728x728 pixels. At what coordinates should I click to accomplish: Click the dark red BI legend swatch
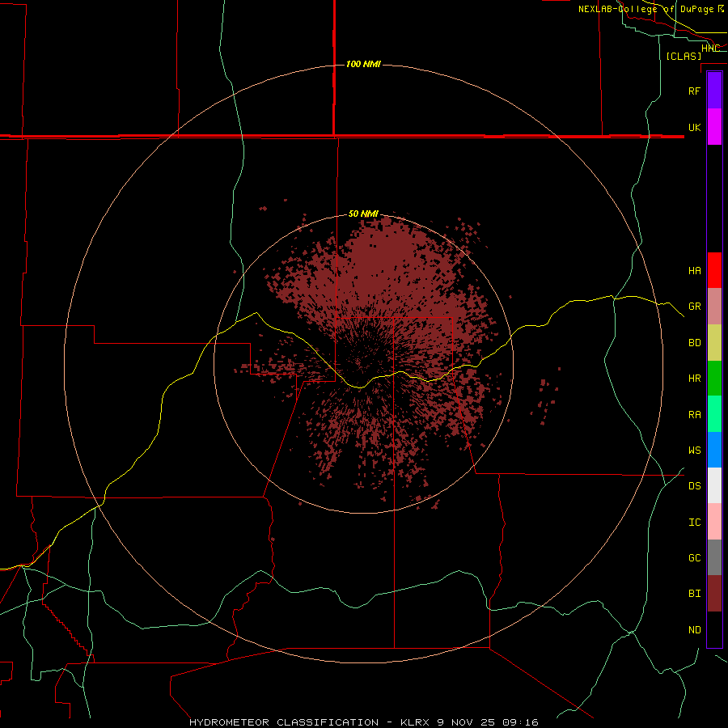pyautogui.click(x=714, y=594)
